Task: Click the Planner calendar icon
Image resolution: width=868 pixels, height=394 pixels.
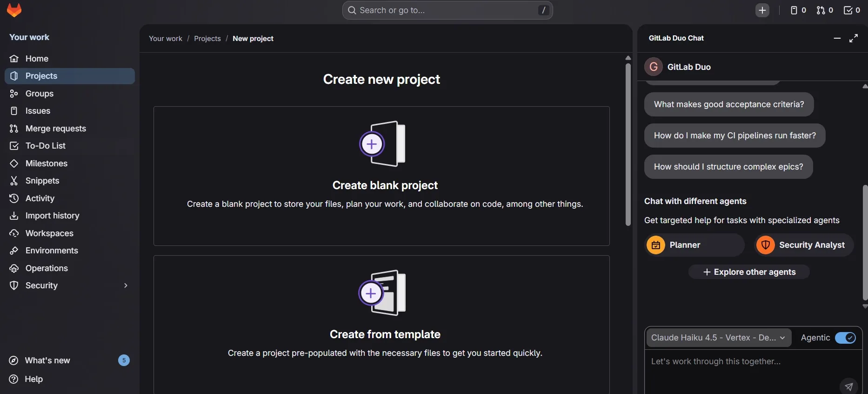Action: pyautogui.click(x=656, y=245)
